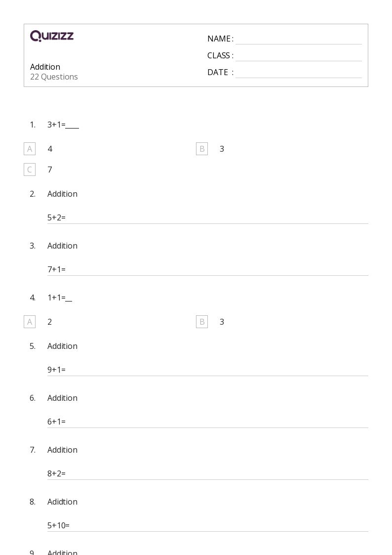This screenshot has width=392, height=555.
Task: Select answer box C for question 1
Action: [x=30, y=170]
